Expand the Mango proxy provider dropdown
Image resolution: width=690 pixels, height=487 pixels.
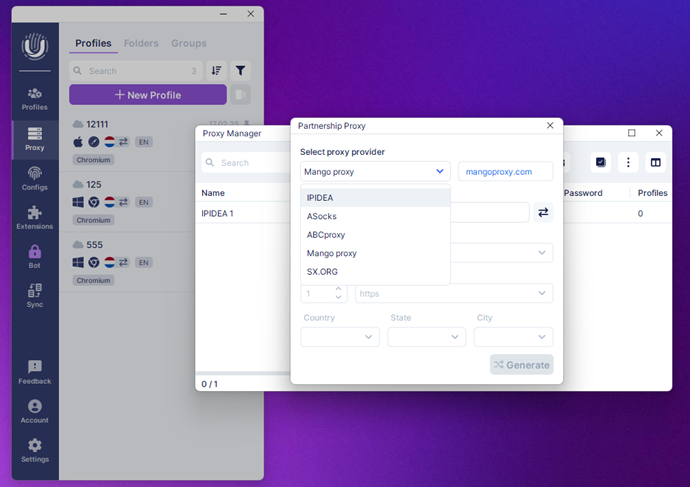point(375,172)
